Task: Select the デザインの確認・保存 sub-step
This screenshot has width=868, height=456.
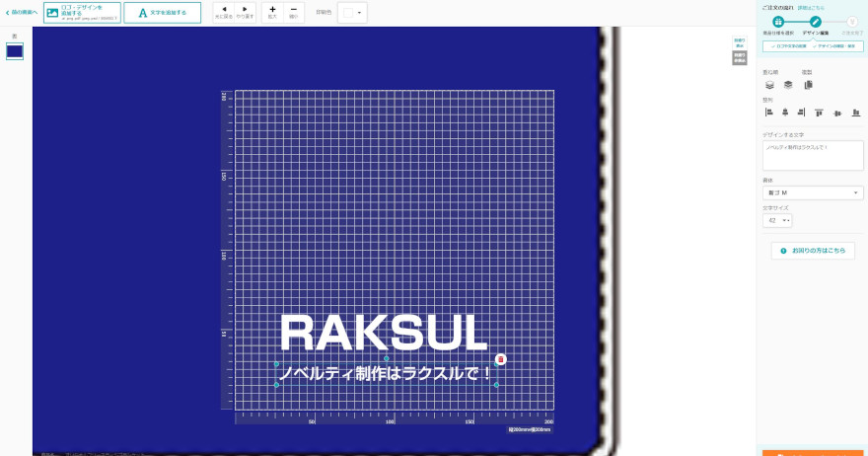Action: click(x=833, y=46)
